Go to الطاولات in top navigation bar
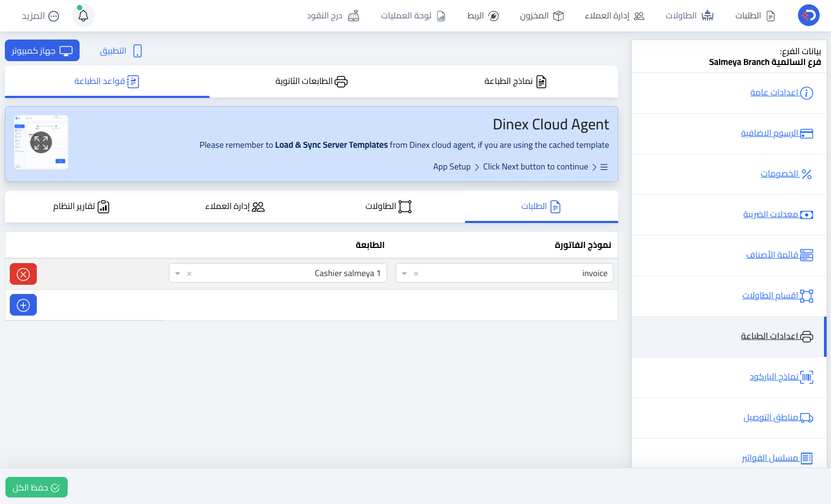This screenshot has height=504, width=831. (690, 16)
